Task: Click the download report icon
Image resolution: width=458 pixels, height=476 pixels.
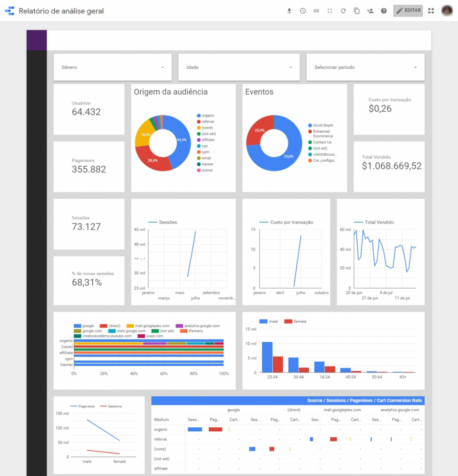Action: coord(289,11)
